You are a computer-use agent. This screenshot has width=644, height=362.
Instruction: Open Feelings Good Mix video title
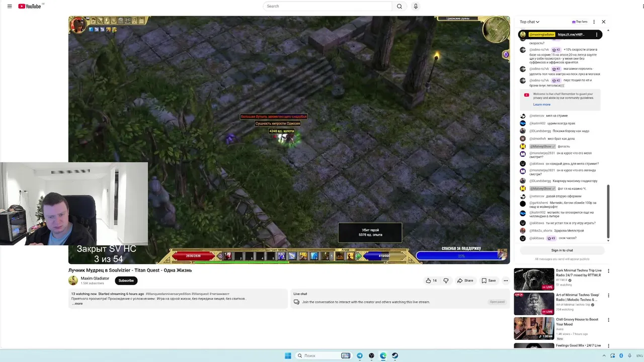coord(579,345)
